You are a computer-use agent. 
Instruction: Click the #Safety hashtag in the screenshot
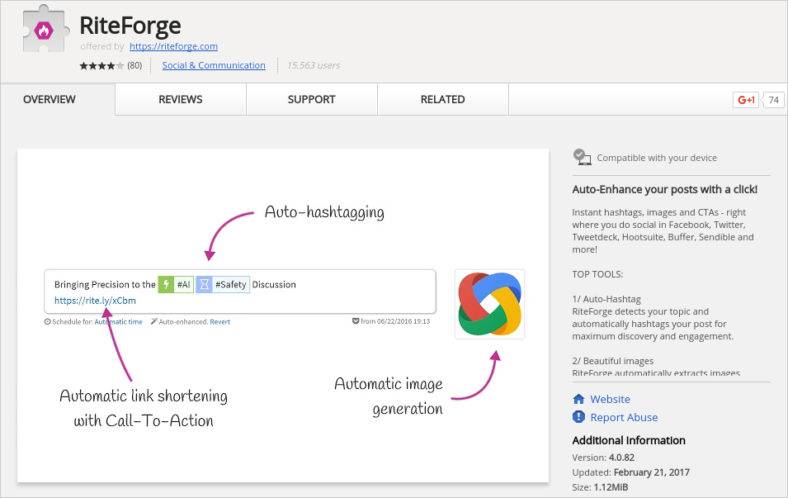click(231, 284)
